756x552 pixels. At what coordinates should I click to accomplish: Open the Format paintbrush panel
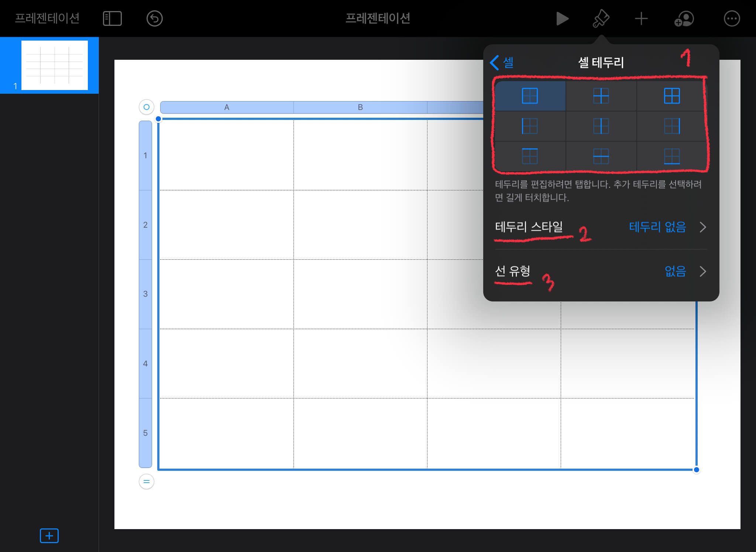601,18
